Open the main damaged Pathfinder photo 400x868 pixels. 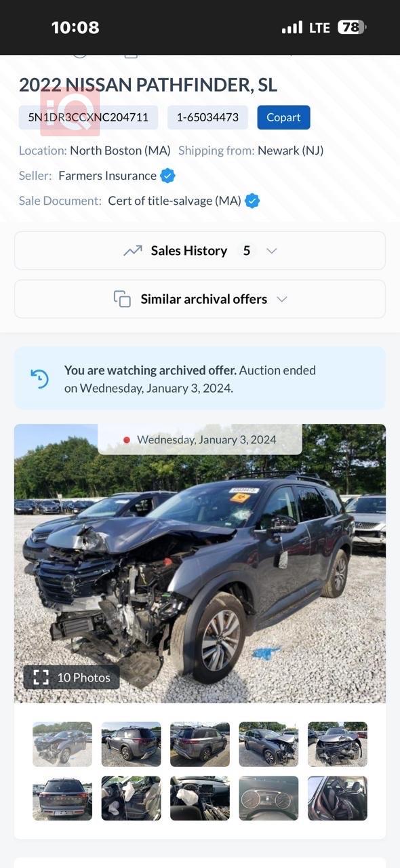click(200, 564)
